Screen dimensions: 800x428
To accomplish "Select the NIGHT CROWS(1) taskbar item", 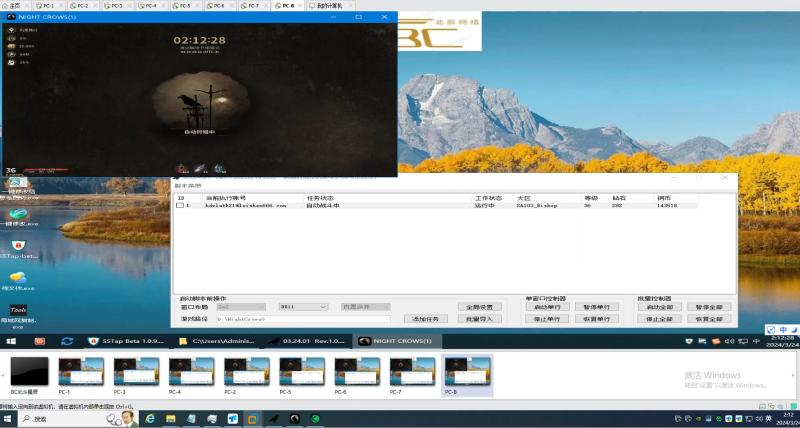I will coord(395,341).
